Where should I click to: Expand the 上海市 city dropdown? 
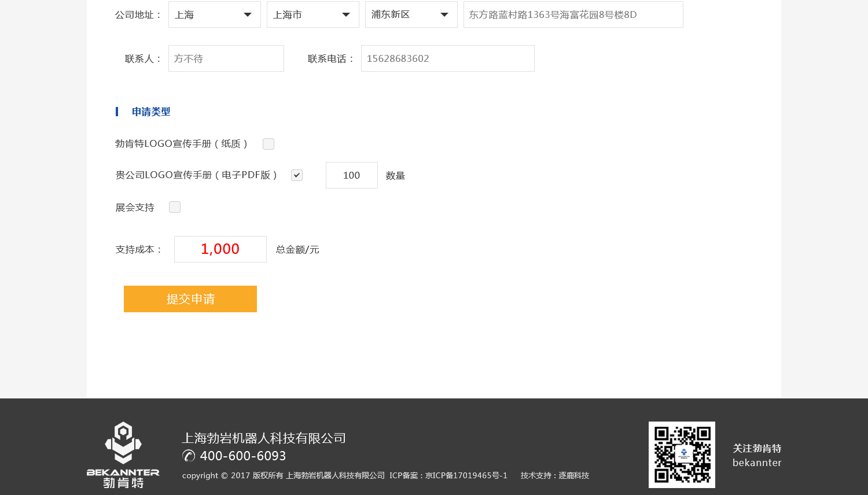pyautogui.click(x=312, y=14)
